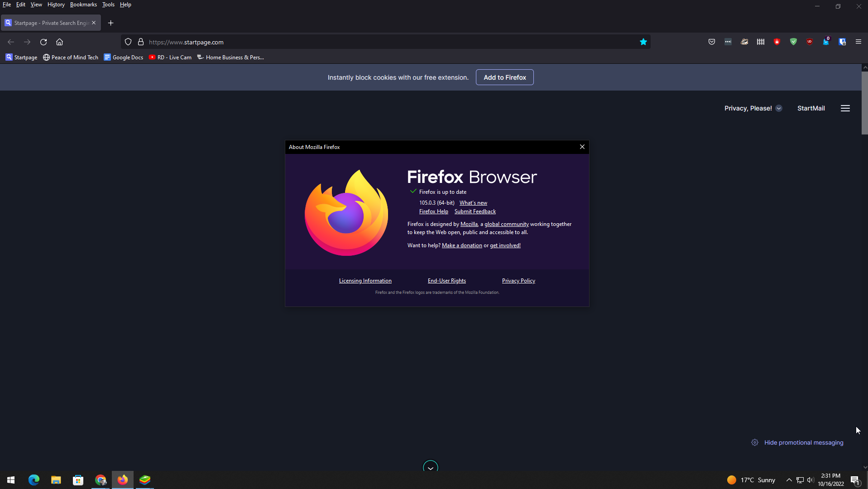Open the Multi-Account Containers fence icon
The width and height of the screenshot is (868, 489).
click(x=761, y=42)
